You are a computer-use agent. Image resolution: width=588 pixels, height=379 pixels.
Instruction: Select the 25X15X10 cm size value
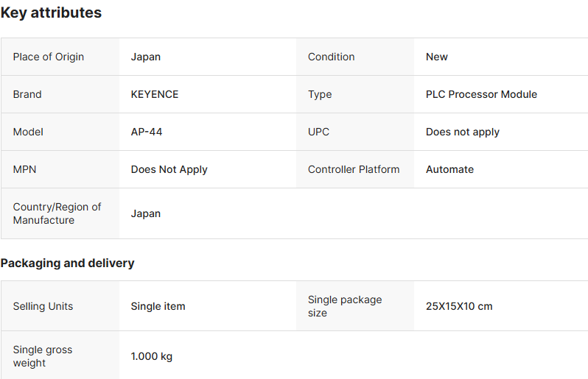point(459,306)
